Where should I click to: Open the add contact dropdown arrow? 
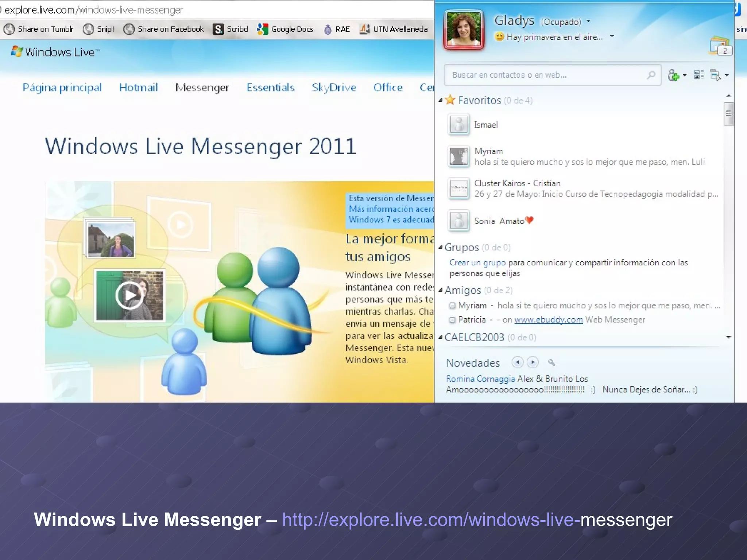tap(684, 75)
